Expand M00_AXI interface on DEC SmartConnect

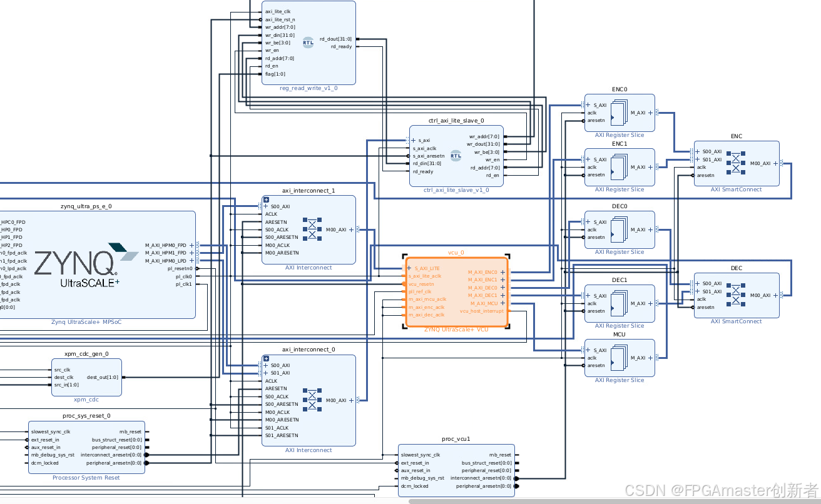(x=775, y=295)
